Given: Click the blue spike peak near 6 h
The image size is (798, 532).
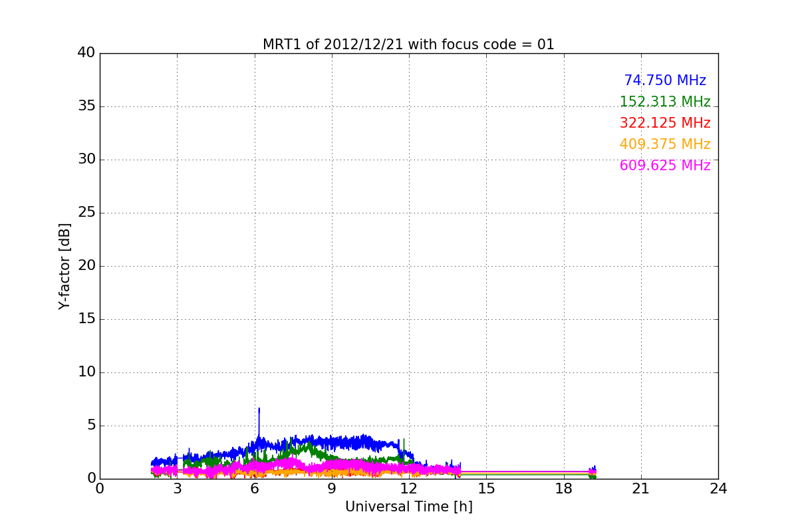Looking at the screenshot, I should [x=259, y=409].
